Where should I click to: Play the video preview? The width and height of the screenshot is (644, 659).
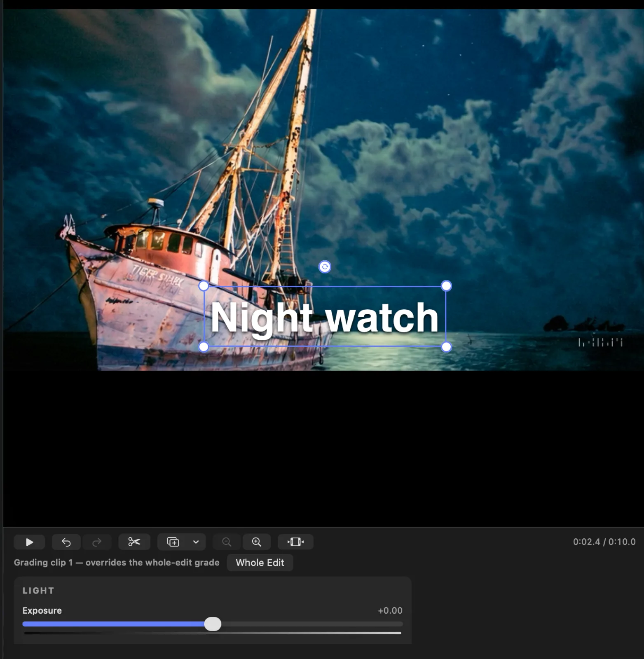pos(29,542)
